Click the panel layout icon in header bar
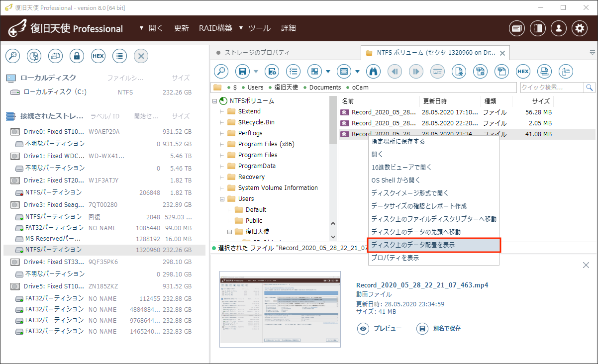This screenshot has width=598, height=364. pos(538,28)
